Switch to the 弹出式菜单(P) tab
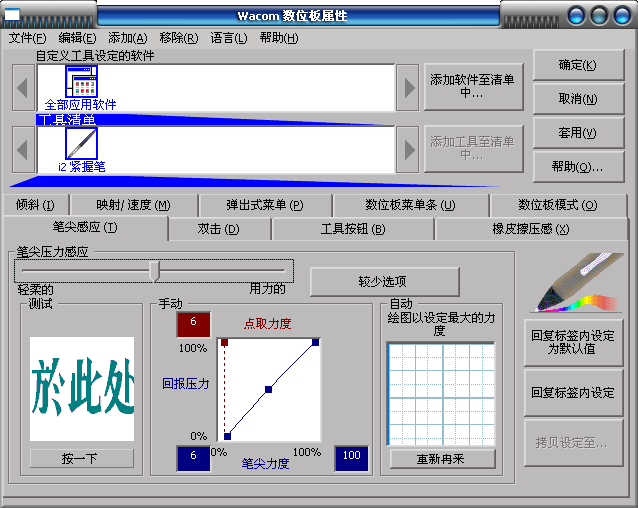 pos(265,205)
